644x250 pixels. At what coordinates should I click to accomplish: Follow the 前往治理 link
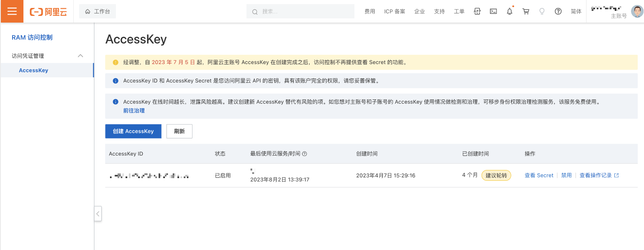pos(134,111)
